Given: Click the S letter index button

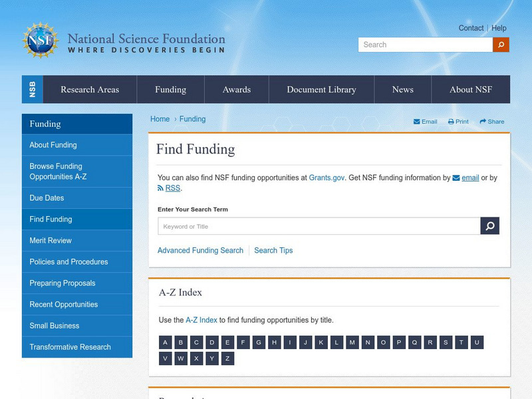Looking at the screenshot, I should 446,342.
